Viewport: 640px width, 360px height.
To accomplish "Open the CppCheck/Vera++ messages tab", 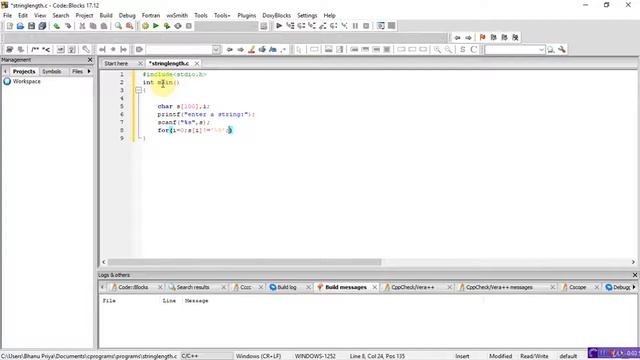I will pos(499,287).
